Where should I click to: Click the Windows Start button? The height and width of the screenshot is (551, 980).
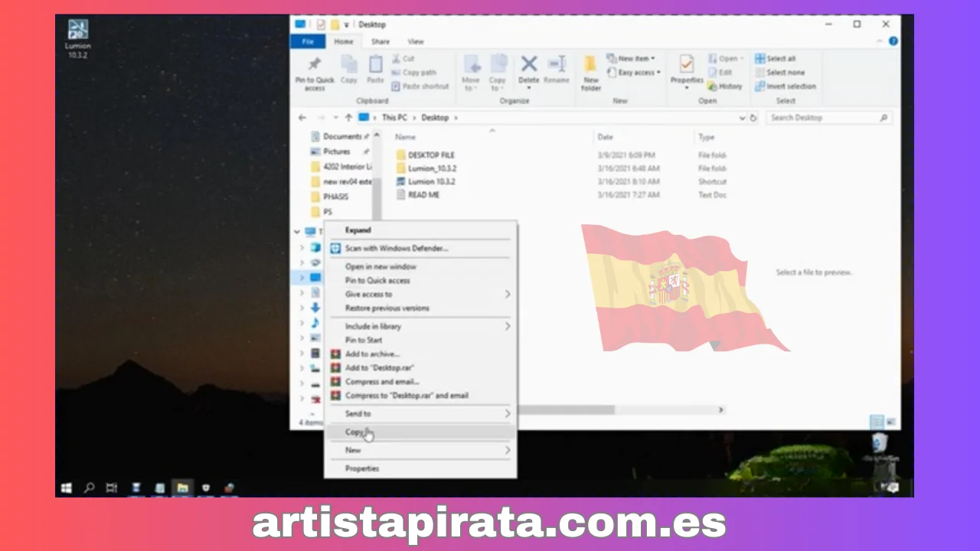[x=67, y=487]
